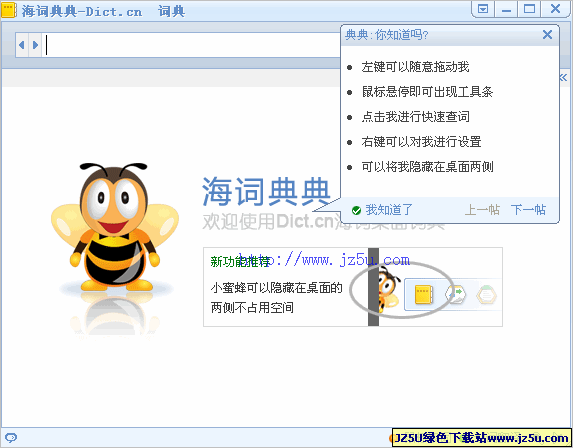Click the forward navigation arrow in search bar
The height and width of the screenshot is (448, 573).
click(35, 45)
